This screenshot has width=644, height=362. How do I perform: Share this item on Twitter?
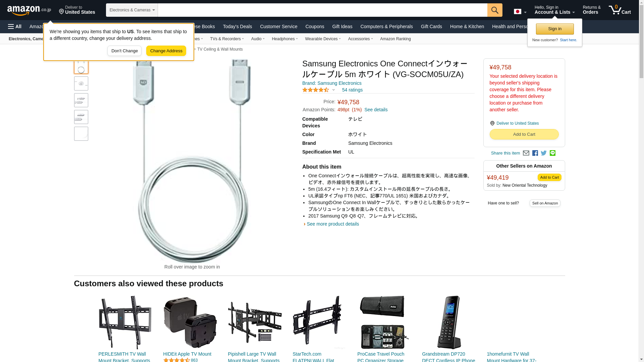tap(544, 153)
